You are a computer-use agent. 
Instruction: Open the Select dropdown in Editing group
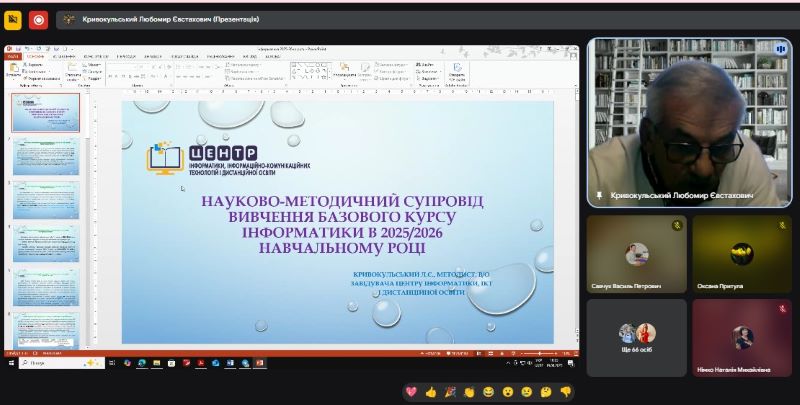coord(429,79)
